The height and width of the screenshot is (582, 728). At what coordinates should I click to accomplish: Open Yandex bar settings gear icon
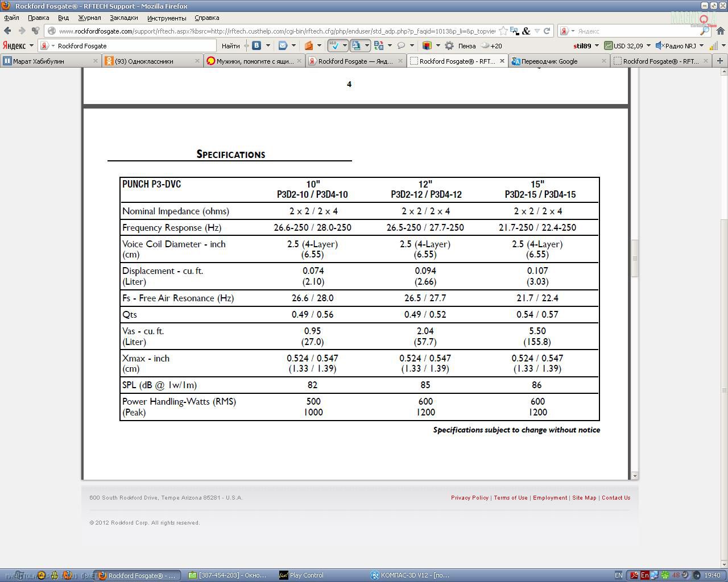tap(449, 45)
